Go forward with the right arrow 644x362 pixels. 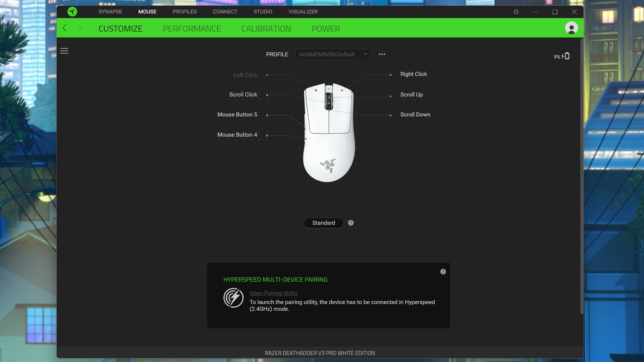click(x=80, y=28)
